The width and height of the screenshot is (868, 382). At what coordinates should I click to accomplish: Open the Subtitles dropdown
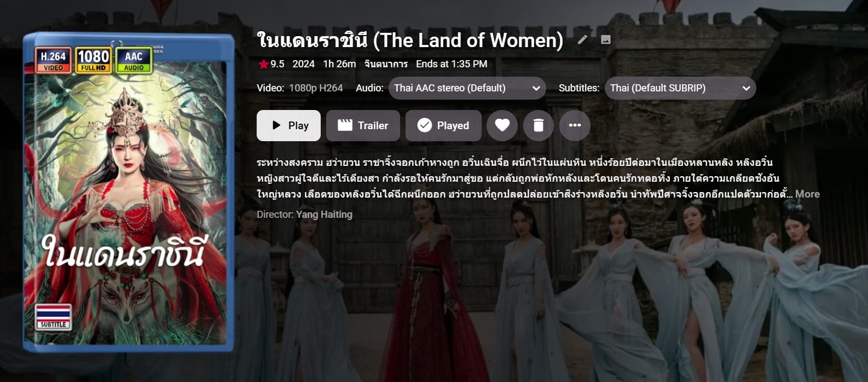tap(680, 88)
